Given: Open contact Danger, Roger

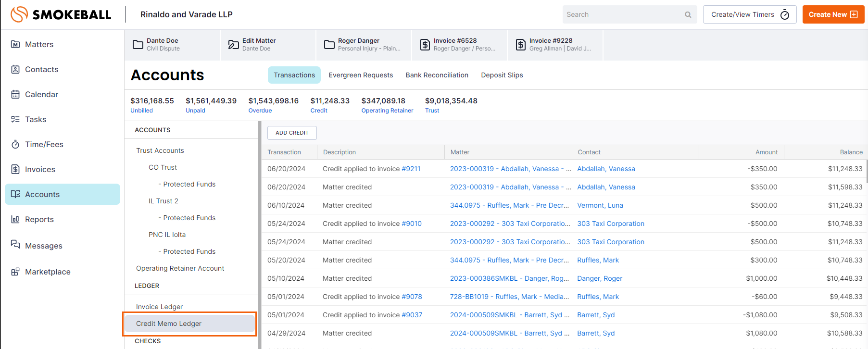Looking at the screenshot, I should pos(600,278).
